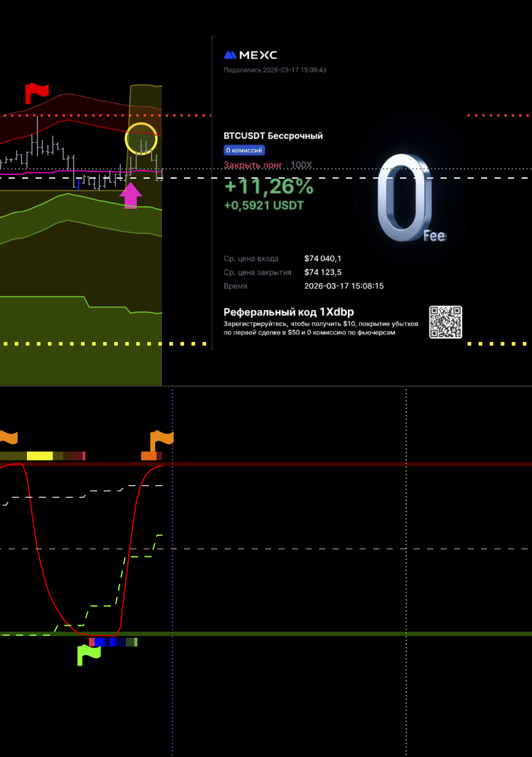Image resolution: width=532 pixels, height=757 pixels.
Task: Click the QR code on the share card
Action: (445, 322)
